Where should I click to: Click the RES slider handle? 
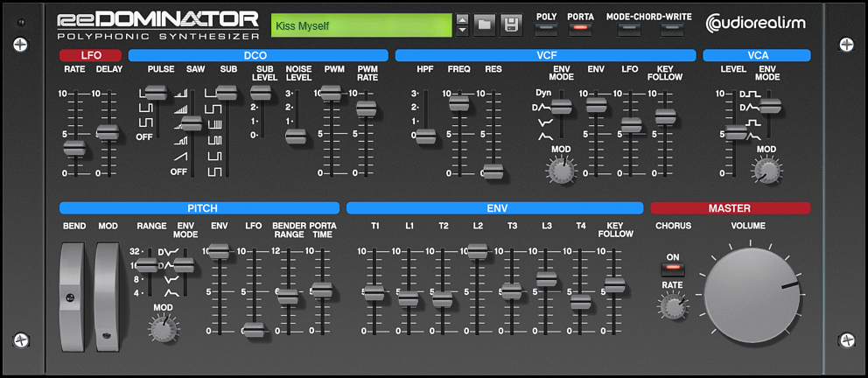(493, 171)
